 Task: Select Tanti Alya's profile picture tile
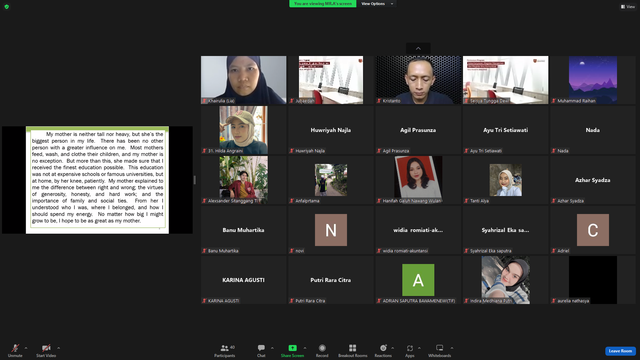pos(506,180)
